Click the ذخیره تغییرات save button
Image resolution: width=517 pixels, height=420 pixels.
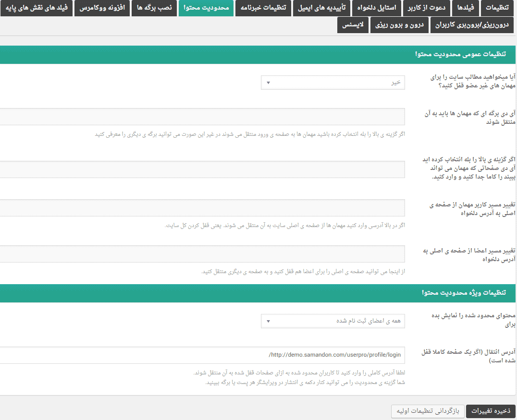coord(491,411)
